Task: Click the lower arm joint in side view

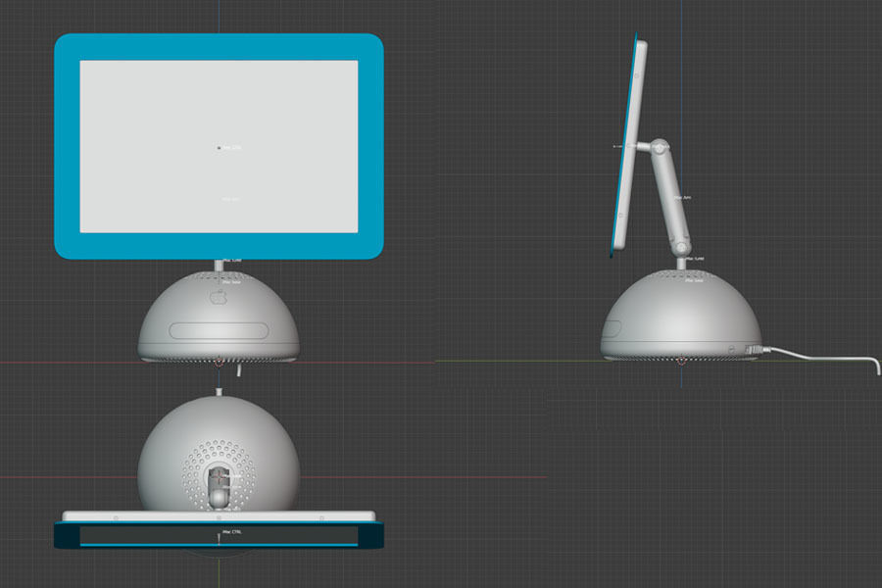Action: coord(682,246)
